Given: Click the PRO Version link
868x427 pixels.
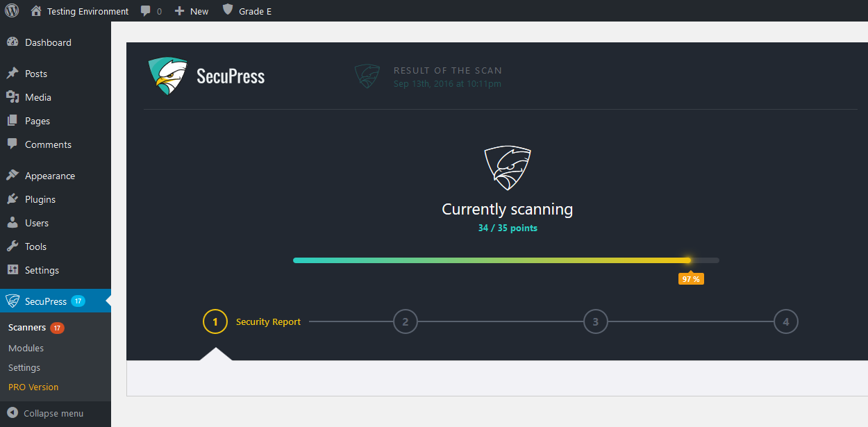Looking at the screenshot, I should coord(33,387).
